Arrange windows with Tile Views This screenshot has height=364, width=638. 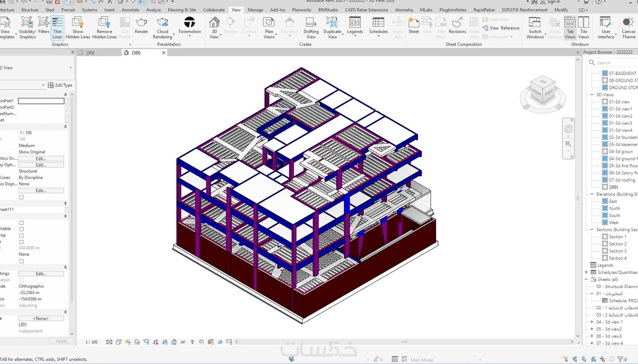click(584, 28)
